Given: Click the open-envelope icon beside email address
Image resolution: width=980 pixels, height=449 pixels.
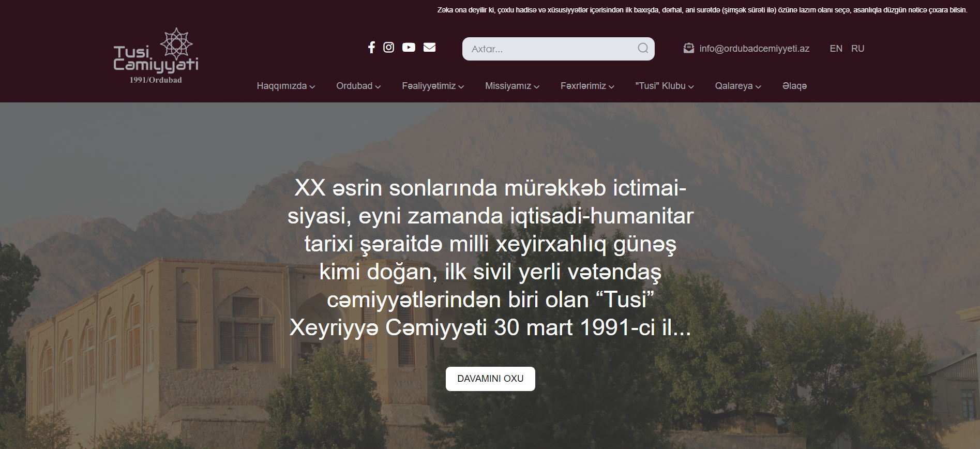Looking at the screenshot, I should tap(689, 48).
